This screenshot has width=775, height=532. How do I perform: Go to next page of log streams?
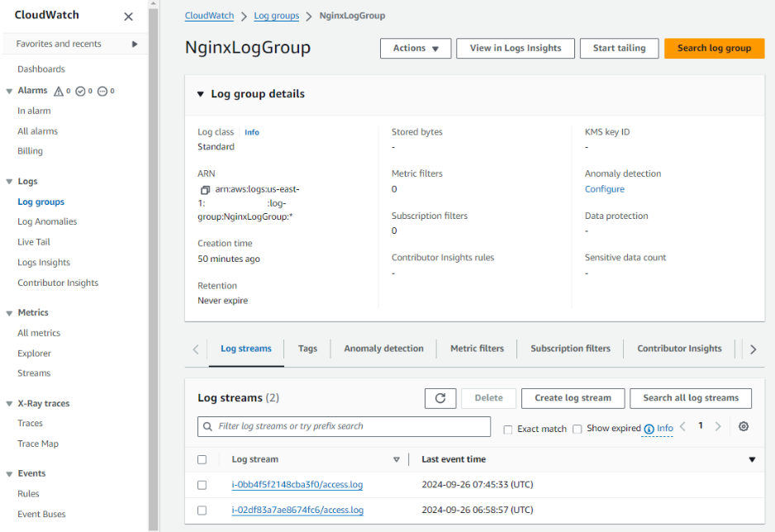[x=718, y=426]
